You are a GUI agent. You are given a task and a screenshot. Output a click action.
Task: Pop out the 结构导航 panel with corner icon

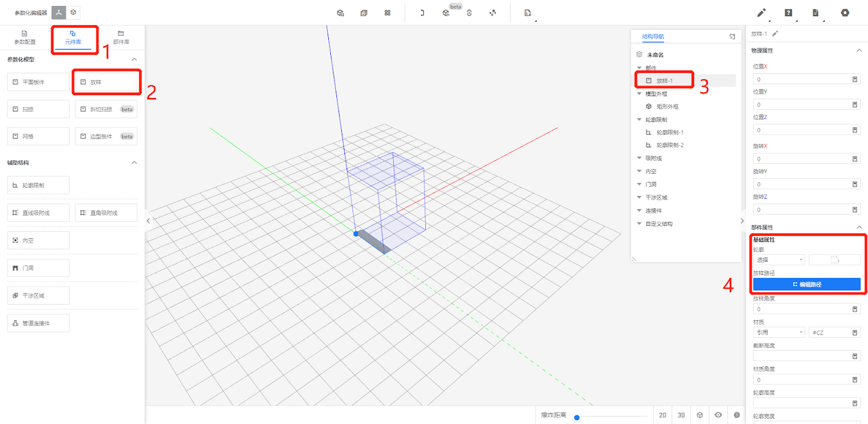pyautogui.click(x=732, y=36)
